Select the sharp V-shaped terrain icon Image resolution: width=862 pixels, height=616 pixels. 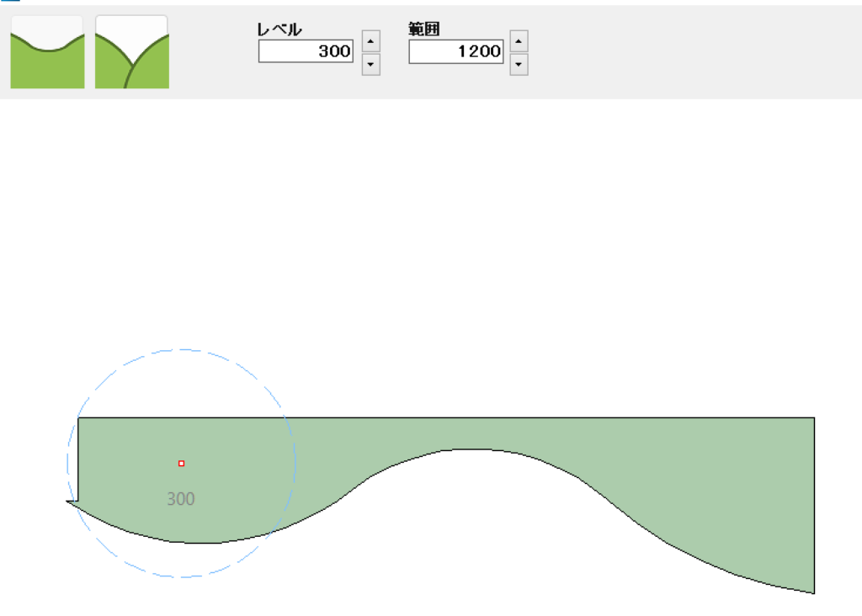point(132,52)
